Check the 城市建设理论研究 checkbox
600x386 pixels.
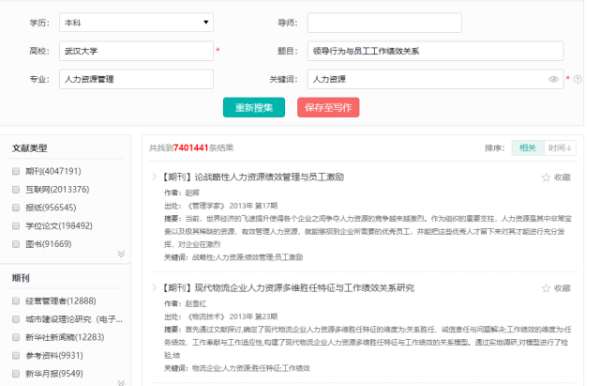(x=16, y=319)
